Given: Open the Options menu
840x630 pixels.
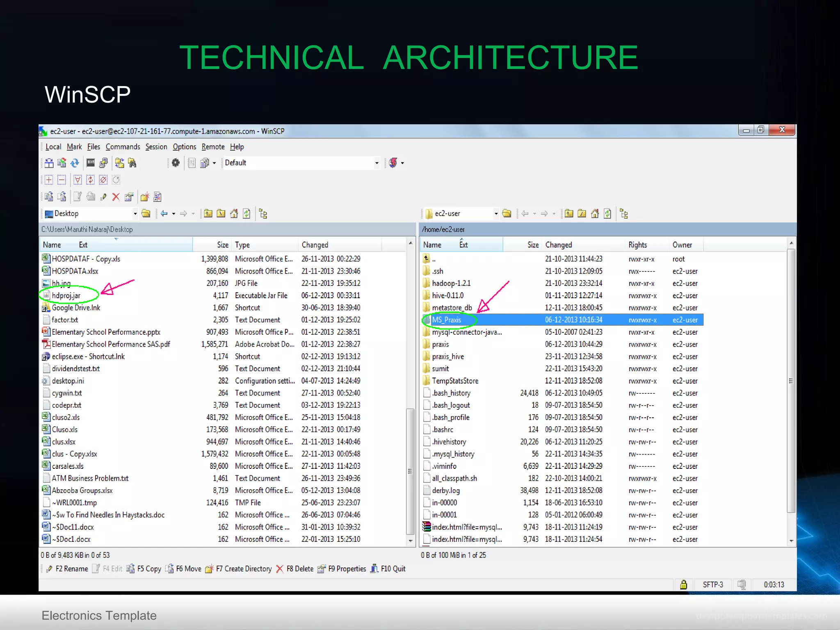Looking at the screenshot, I should [x=184, y=147].
